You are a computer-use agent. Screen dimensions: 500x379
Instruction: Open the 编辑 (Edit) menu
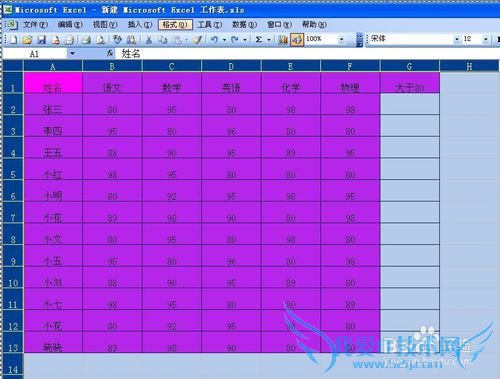point(70,25)
